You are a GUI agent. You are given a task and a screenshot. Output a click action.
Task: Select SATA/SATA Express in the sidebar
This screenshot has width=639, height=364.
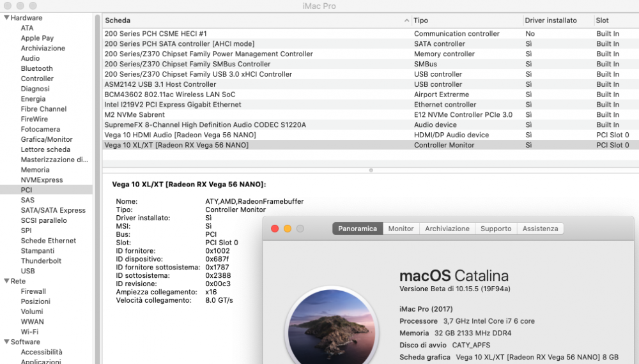point(53,210)
